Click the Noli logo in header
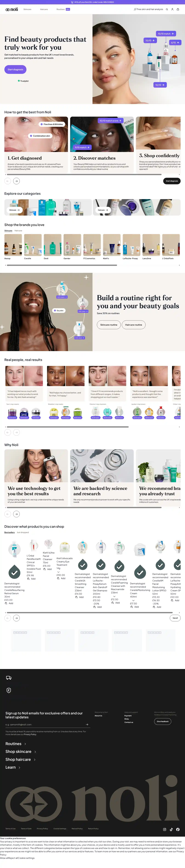 pyautogui.click(x=12, y=9)
